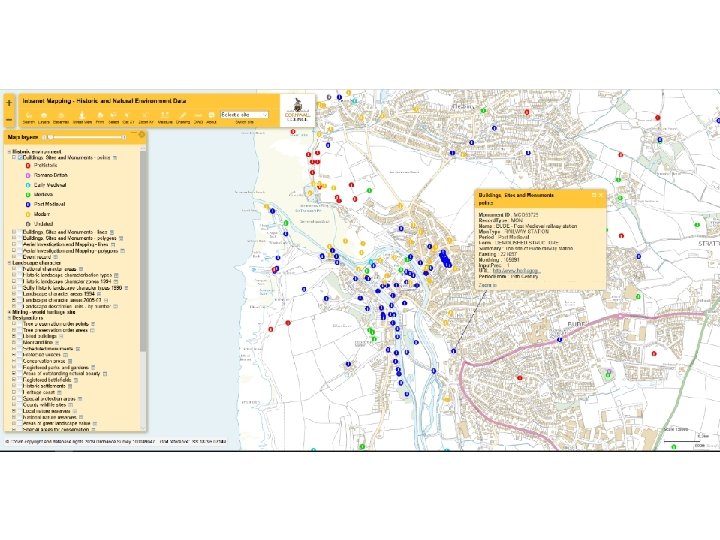Click info icon beside Buildings, Sites and Monuments points
The image size is (720, 540).
coord(115,158)
